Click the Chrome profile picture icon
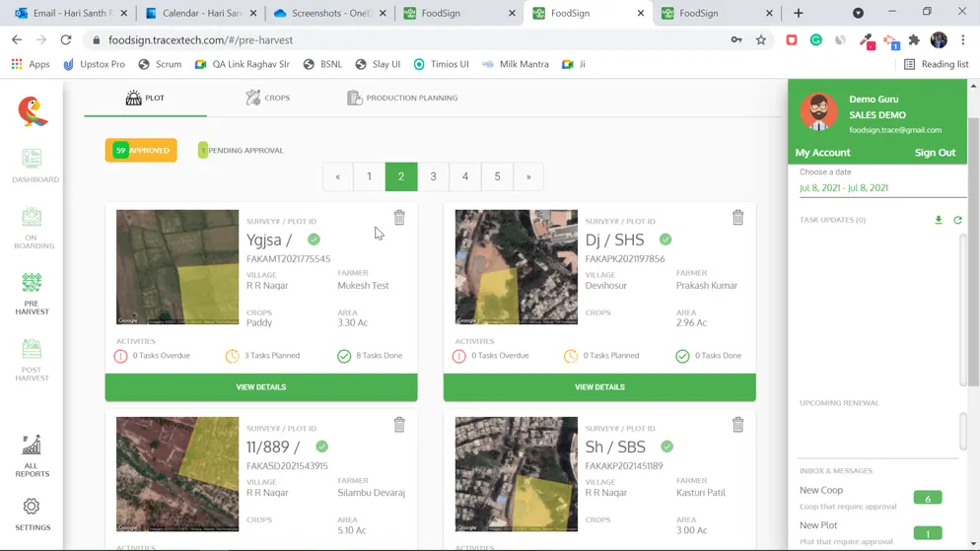This screenshot has height=551, width=980. tap(939, 40)
